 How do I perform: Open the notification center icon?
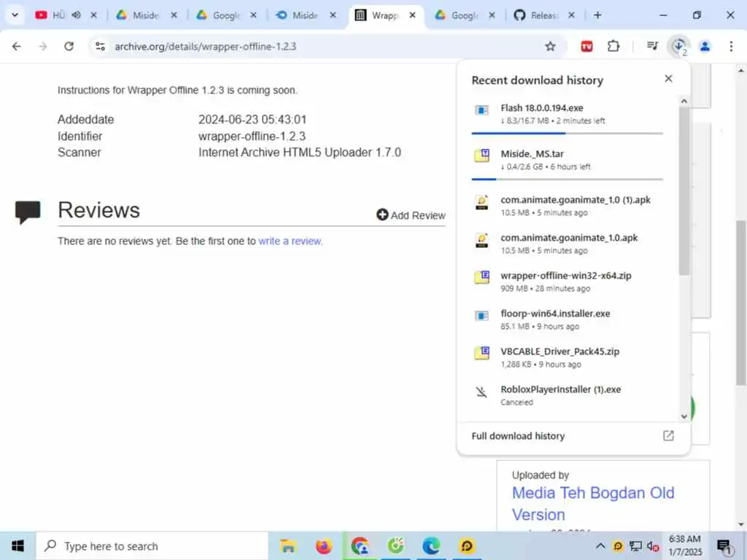724,547
